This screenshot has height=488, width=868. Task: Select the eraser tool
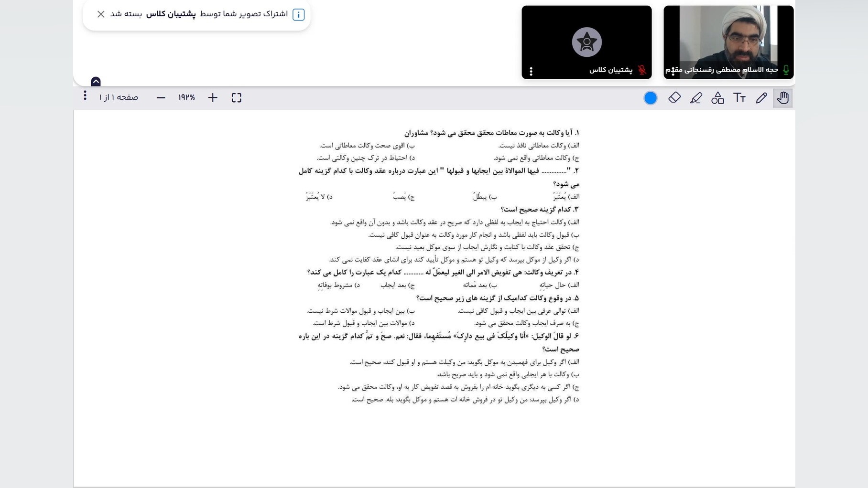pyautogui.click(x=674, y=97)
